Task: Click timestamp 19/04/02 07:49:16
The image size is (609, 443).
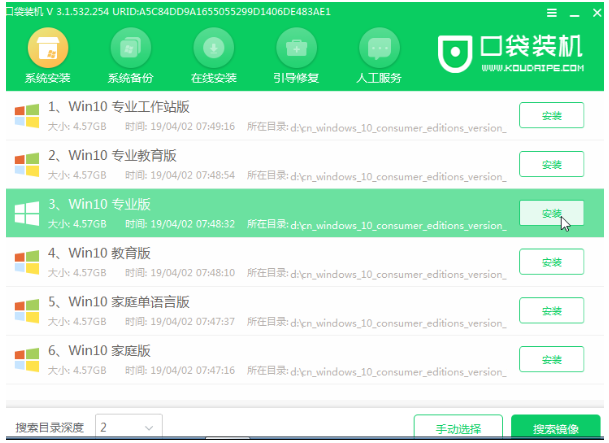Action: (x=193, y=127)
